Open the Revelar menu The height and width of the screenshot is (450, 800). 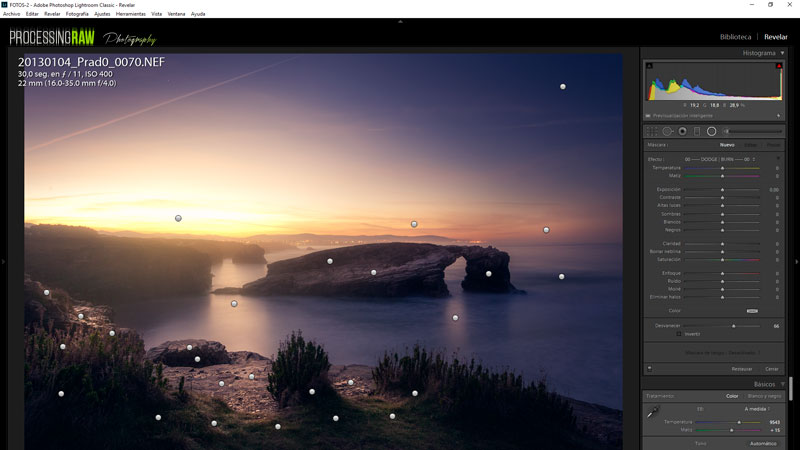[x=52, y=14]
